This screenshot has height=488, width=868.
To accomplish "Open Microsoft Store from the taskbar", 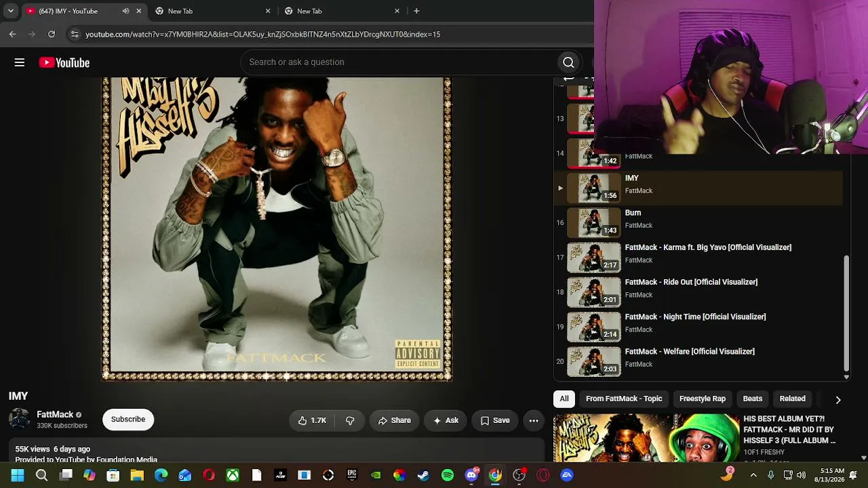I will (x=113, y=475).
